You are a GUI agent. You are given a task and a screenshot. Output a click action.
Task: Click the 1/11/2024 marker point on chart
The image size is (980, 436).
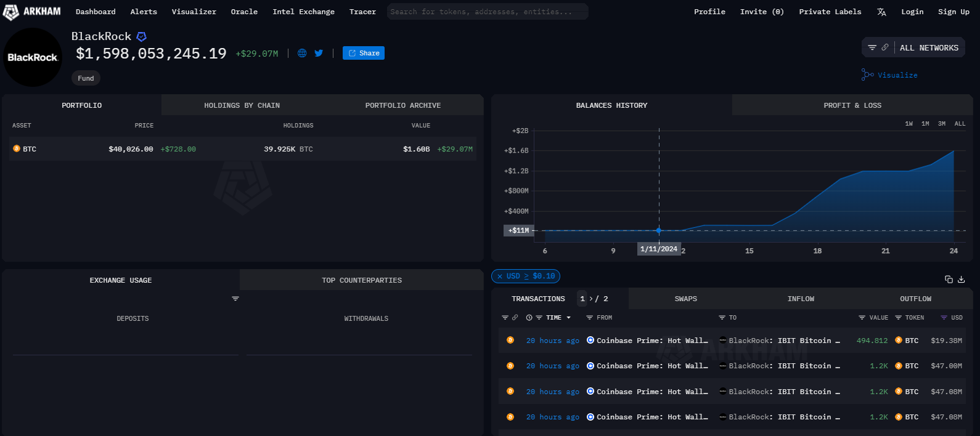click(x=659, y=231)
